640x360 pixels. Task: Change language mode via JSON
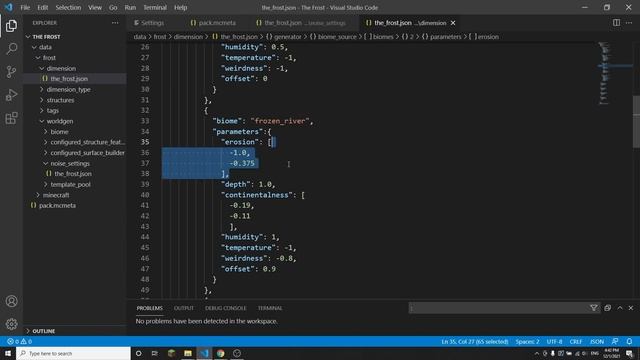click(597, 341)
